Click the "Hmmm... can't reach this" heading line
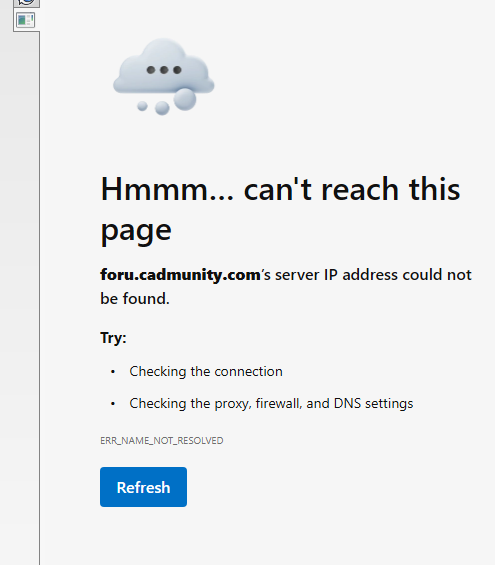The width and height of the screenshot is (495, 565). coord(280,189)
